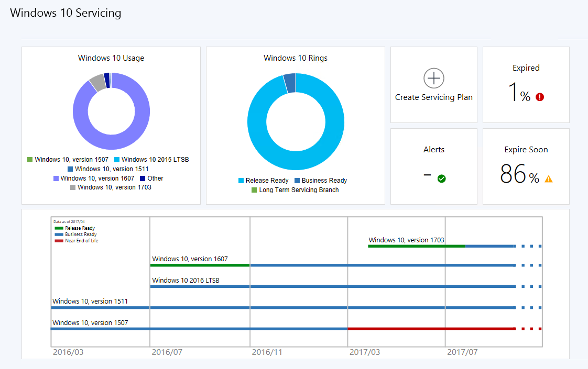
Task: Click the Near End of Life timeline legend entry
Action: [77, 241]
